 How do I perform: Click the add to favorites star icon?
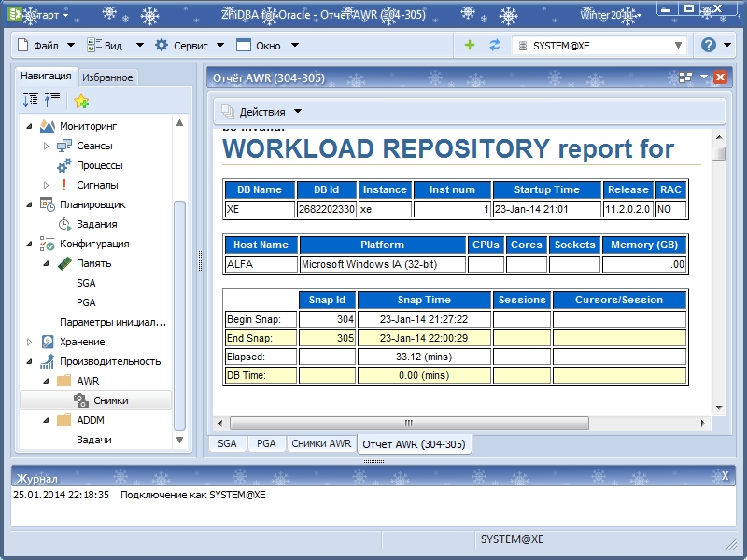[81, 101]
